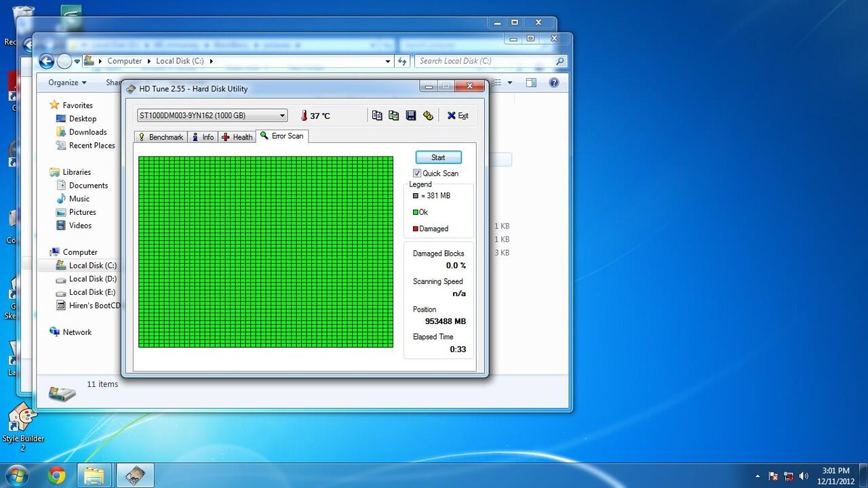The width and height of the screenshot is (868, 488).
Task: Launch Google Chrome from taskbar
Action: point(57,475)
